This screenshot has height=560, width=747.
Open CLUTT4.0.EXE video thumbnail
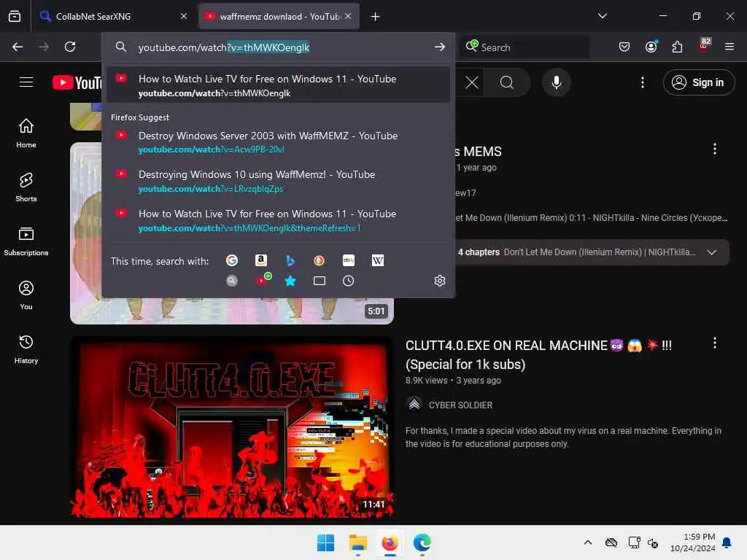pyautogui.click(x=232, y=427)
